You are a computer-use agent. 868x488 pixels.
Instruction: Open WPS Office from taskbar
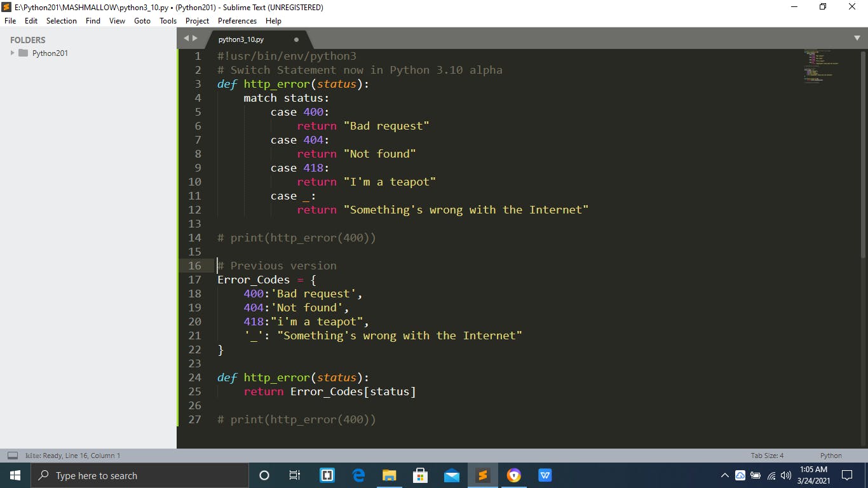tap(545, 475)
